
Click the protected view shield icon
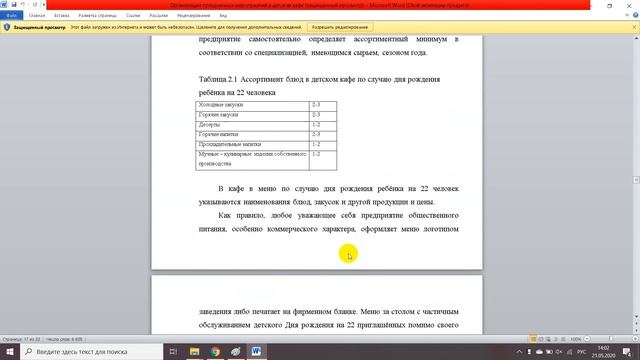[x=7, y=27]
